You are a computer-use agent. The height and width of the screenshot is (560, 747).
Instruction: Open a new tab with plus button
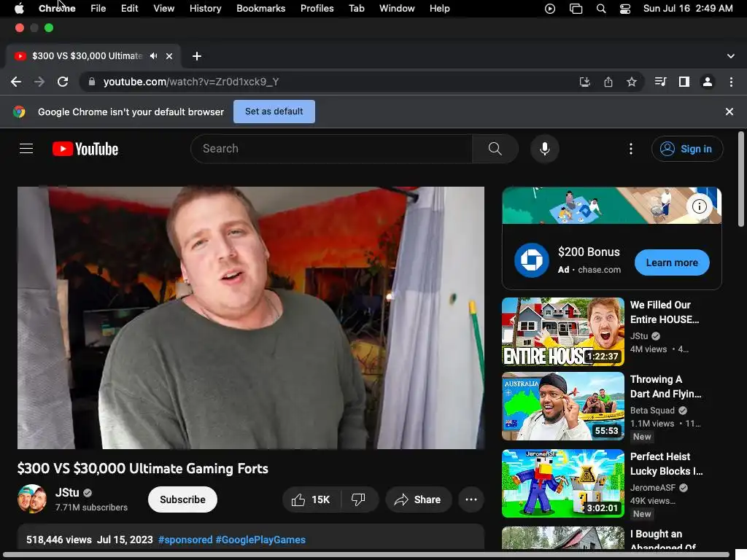click(197, 56)
